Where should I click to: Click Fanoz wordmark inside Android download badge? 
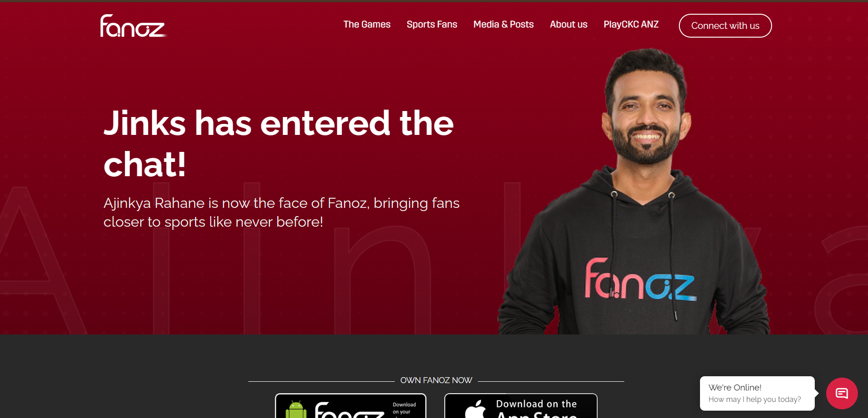tap(350, 411)
